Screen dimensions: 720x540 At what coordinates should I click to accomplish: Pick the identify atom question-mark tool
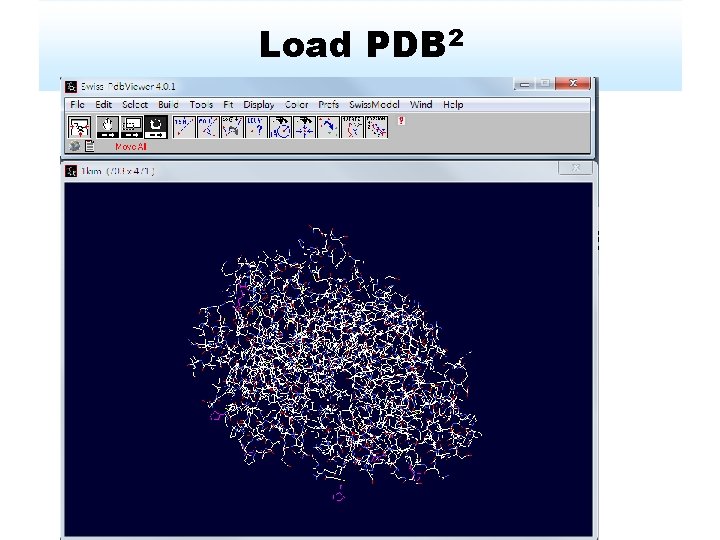pyautogui.click(x=256, y=127)
